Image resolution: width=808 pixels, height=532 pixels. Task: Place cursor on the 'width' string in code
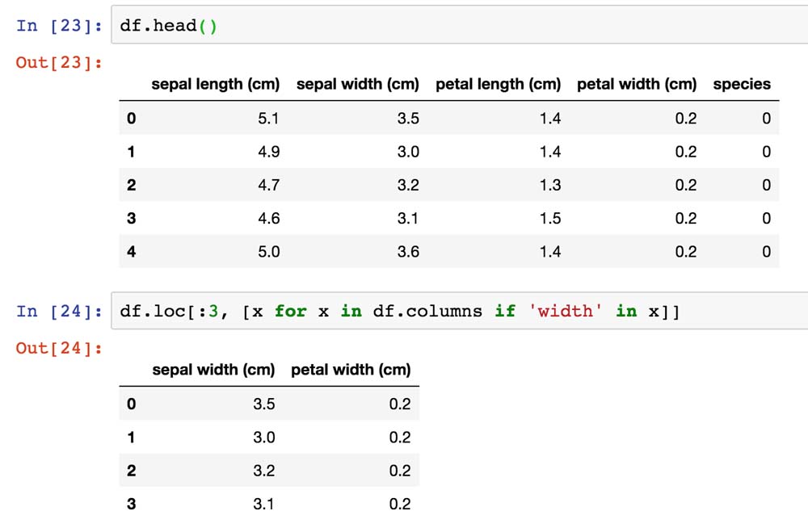566,312
